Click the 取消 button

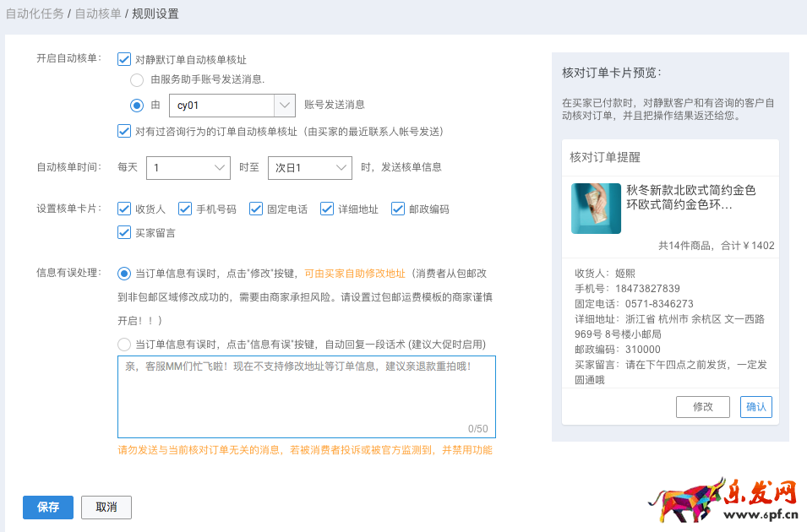coord(106,508)
